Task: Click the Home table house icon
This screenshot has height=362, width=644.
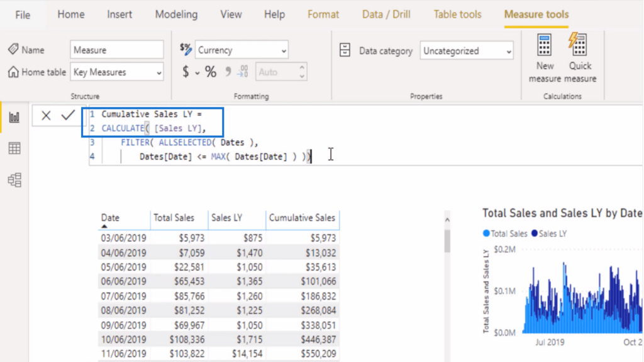Action: point(13,72)
